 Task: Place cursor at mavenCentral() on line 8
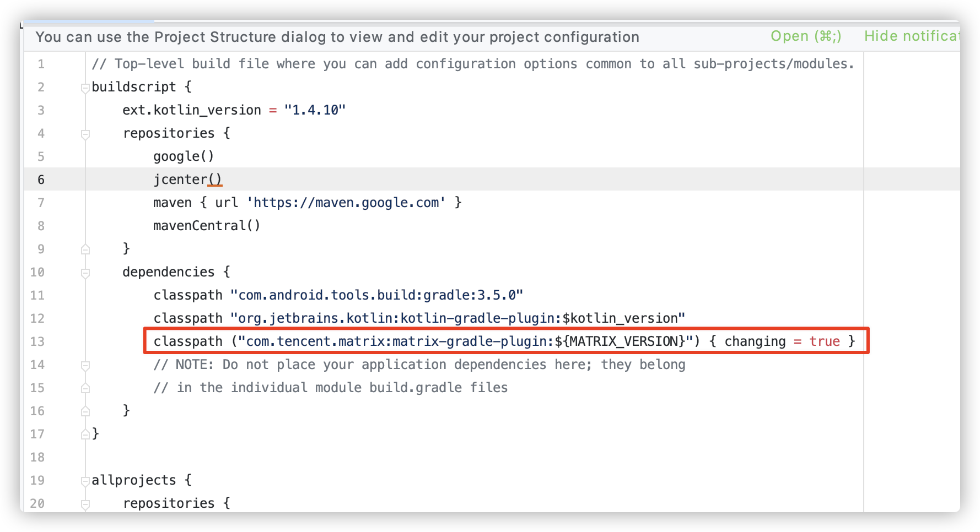click(x=207, y=226)
